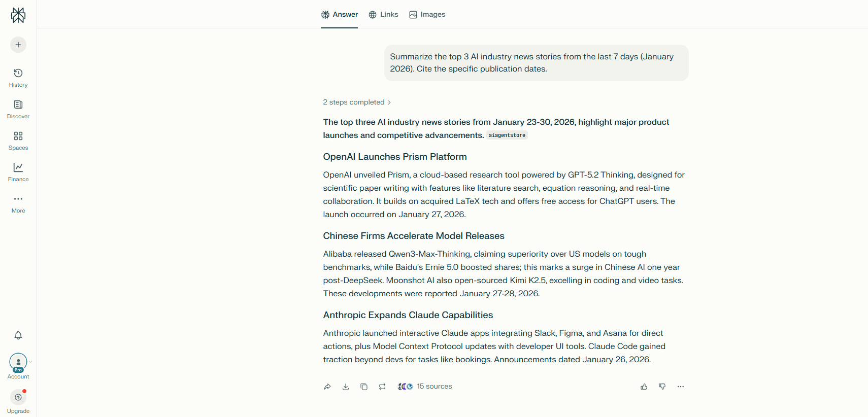868x417 pixels.
Task: Open the aiagentstore citation chip
Action: [507, 135]
